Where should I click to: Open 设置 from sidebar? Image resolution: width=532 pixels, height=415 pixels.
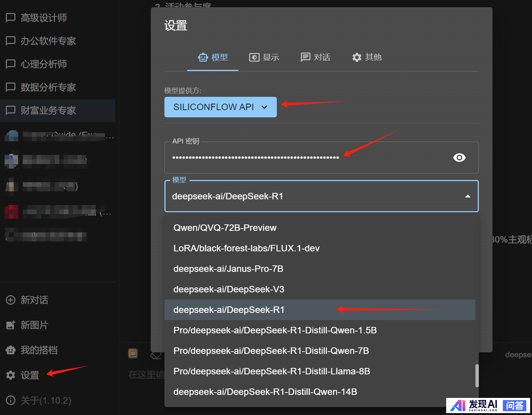pos(58,375)
